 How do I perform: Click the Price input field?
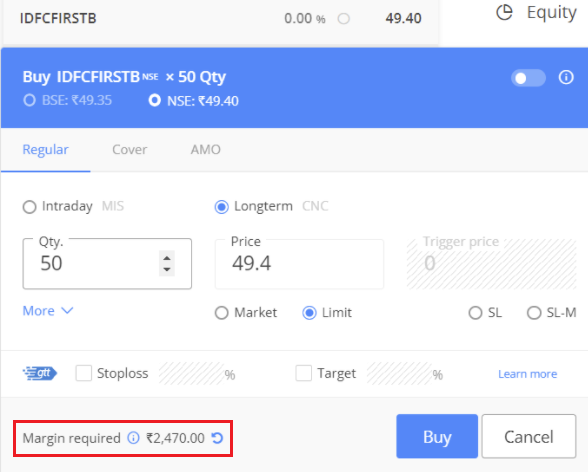299,264
